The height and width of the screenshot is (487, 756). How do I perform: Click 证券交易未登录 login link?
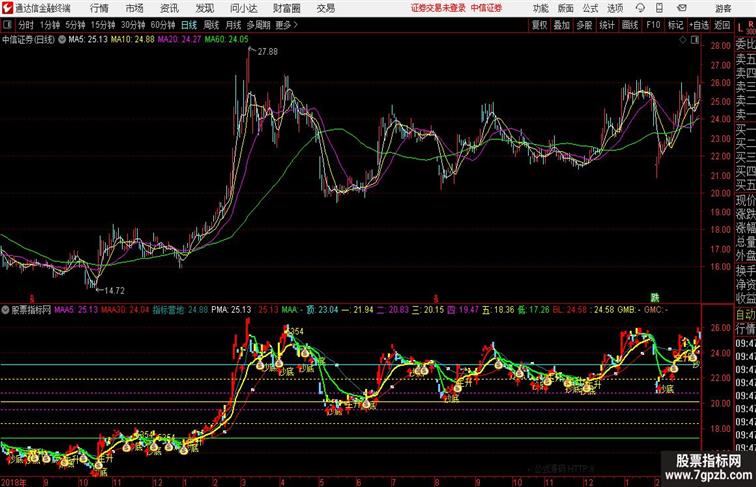[x=438, y=8]
